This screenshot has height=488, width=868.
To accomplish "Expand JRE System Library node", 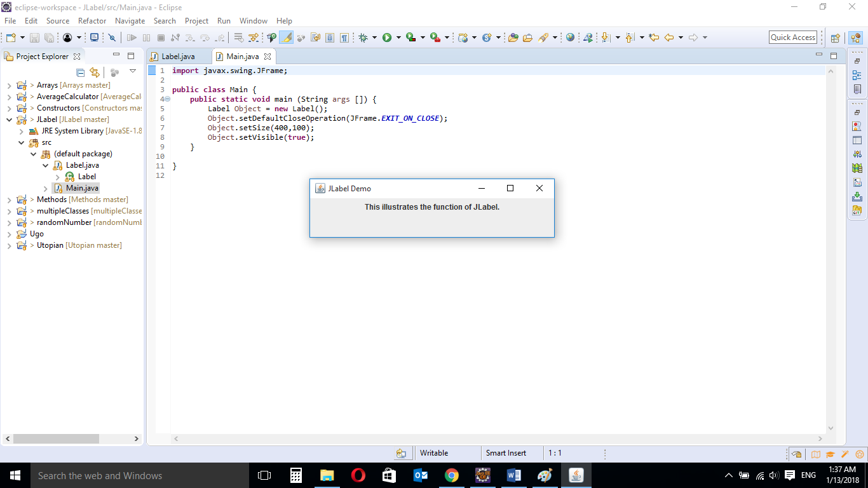I will [x=22, y=131].
